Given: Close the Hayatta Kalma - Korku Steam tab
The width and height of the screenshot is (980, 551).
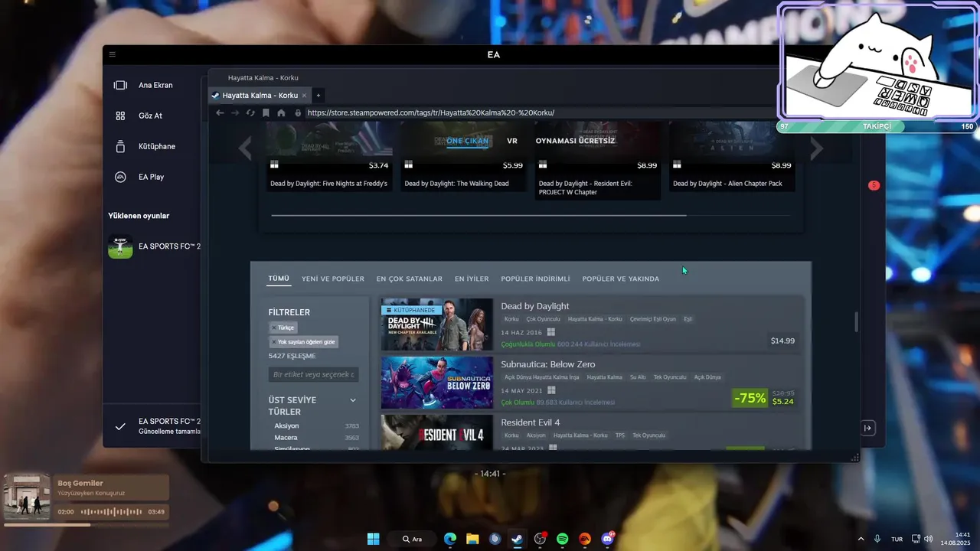Looking at the screenshot, I should [x=304, y=96].
